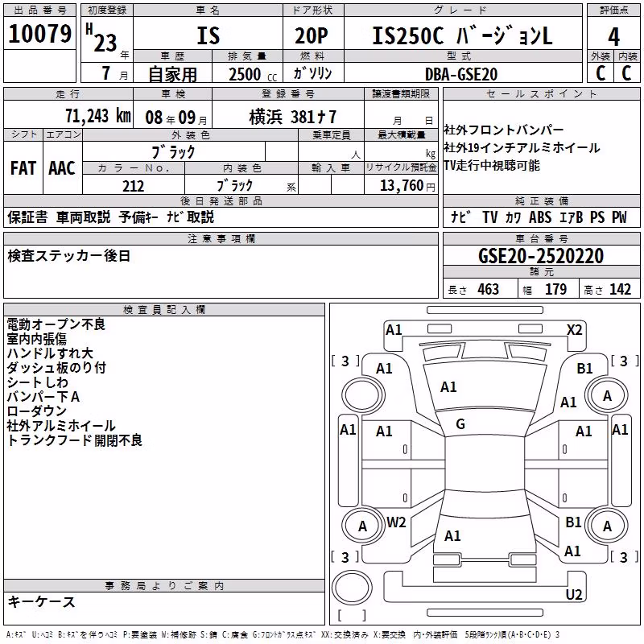Click the width value 179
644x644 pixels.
click(x=556, y=290)
